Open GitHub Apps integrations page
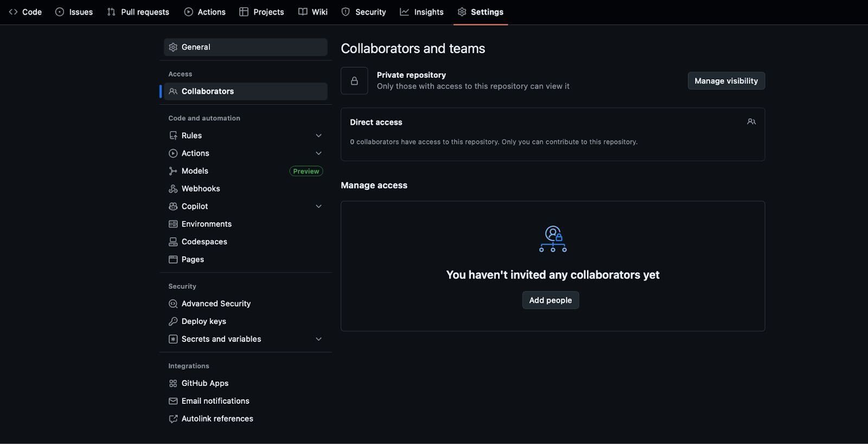Image resolution: width=868 pixels, height=444 pixels. coord(246,383)
